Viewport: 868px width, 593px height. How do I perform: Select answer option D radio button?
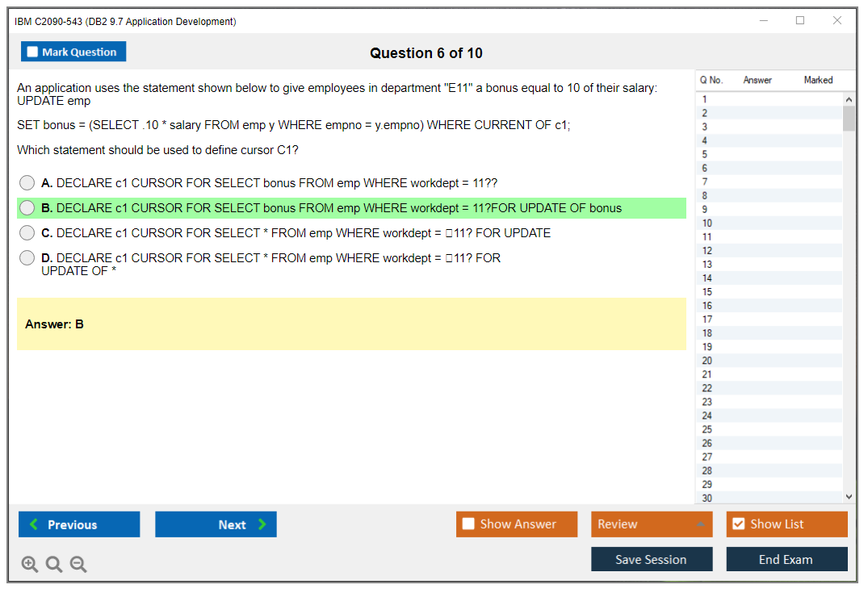tap(27, 258)
